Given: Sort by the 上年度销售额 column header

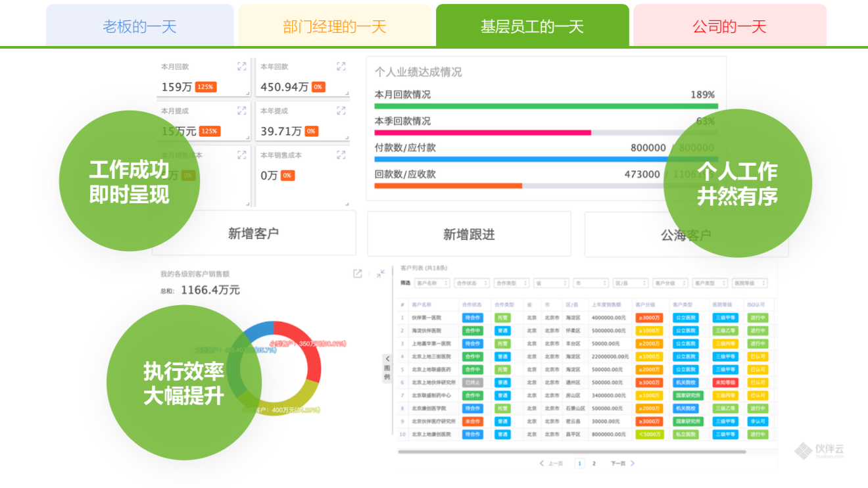Looking at the screenshot, I should point(606,305).
